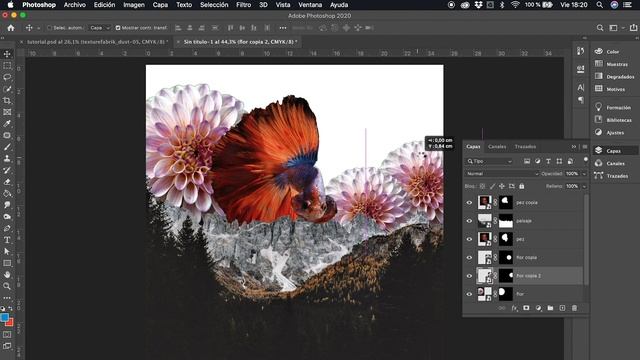Uncheck Mostrar contr. transf. checkbox

[118, 28]
